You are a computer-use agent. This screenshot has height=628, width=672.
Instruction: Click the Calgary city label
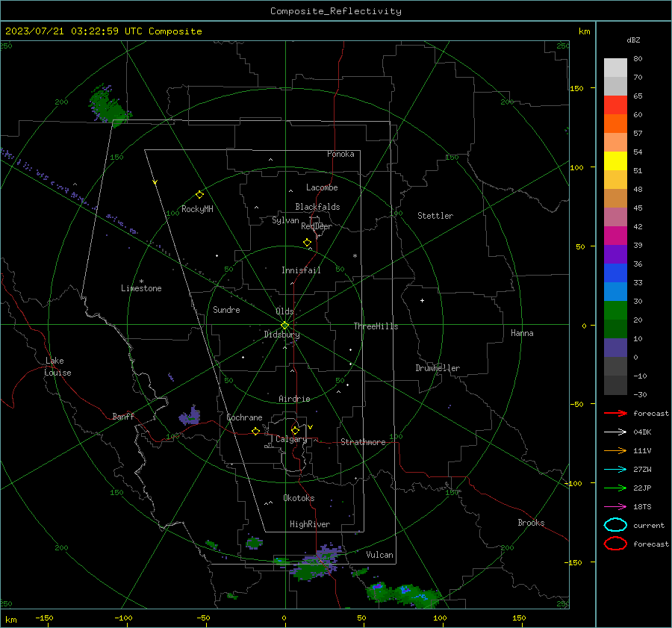click(x=291, y=439)
